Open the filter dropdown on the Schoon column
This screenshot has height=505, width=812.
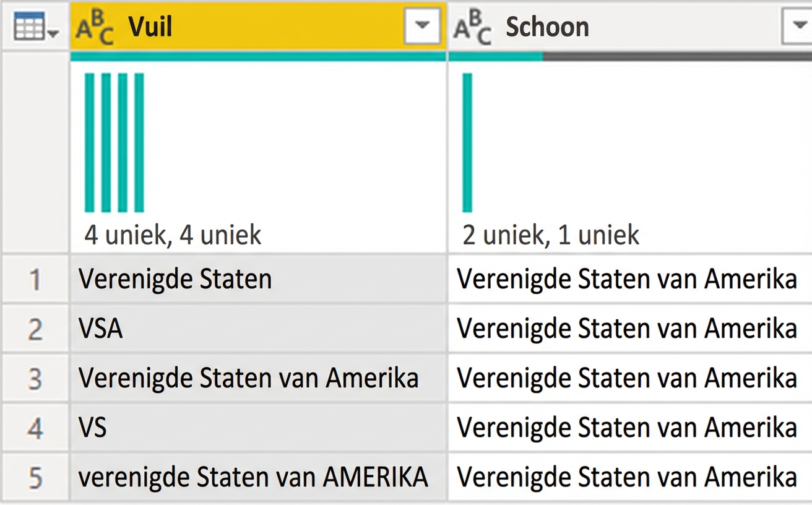pyautogui.click(x=798, y=26)
